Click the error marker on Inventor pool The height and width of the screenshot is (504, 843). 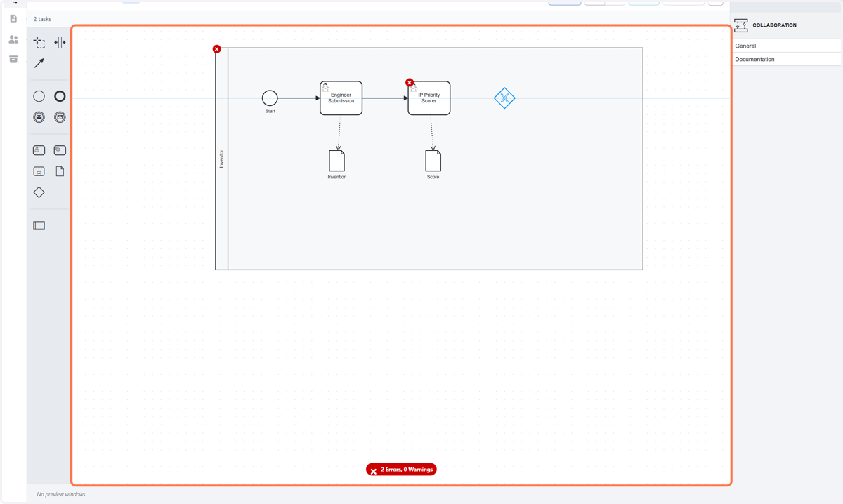point(216,49)
